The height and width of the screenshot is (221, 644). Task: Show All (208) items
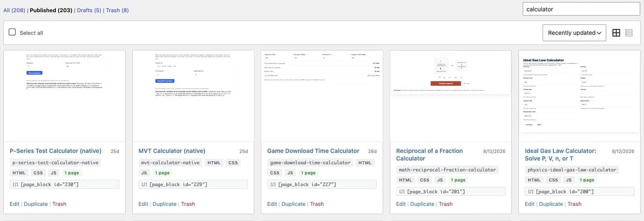click(14, 10)
